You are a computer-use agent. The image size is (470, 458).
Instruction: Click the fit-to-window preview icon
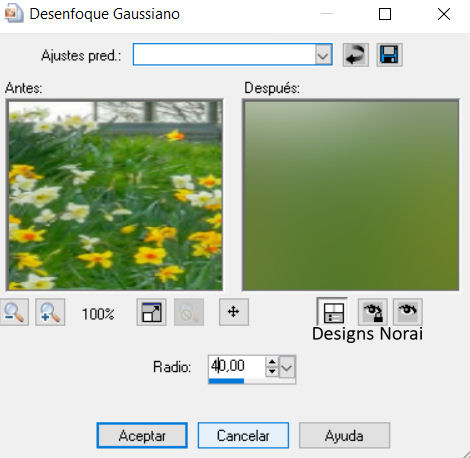pyautogui.click(x=151, y=312)
